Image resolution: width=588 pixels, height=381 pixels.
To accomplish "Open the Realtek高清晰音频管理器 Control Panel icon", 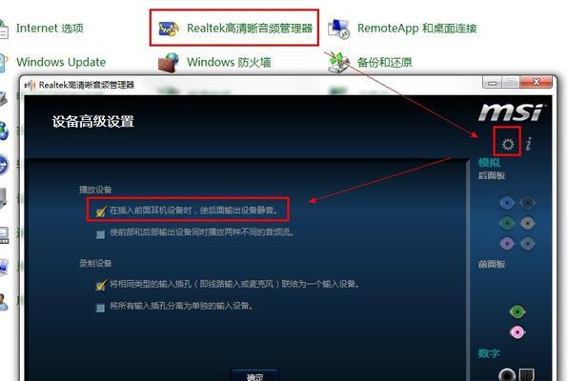I will point(168,29).
